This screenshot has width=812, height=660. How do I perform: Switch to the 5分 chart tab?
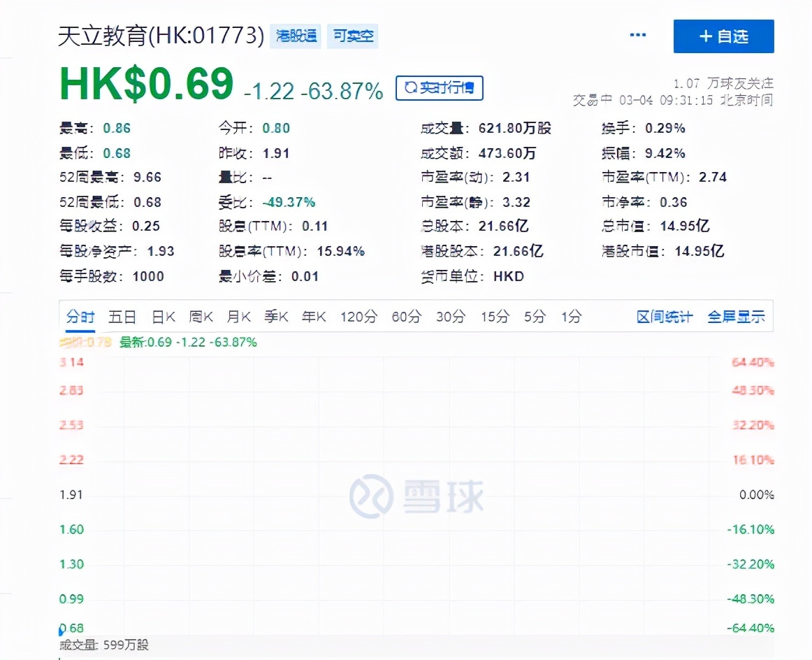[535, 317]
